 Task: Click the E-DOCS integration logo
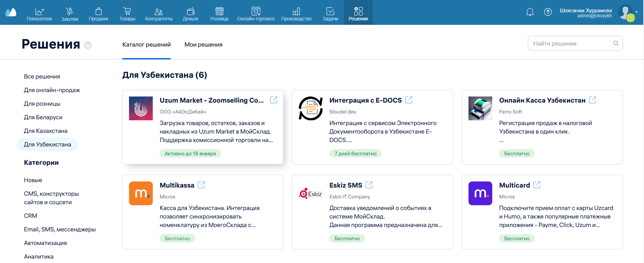coord(311,108)
